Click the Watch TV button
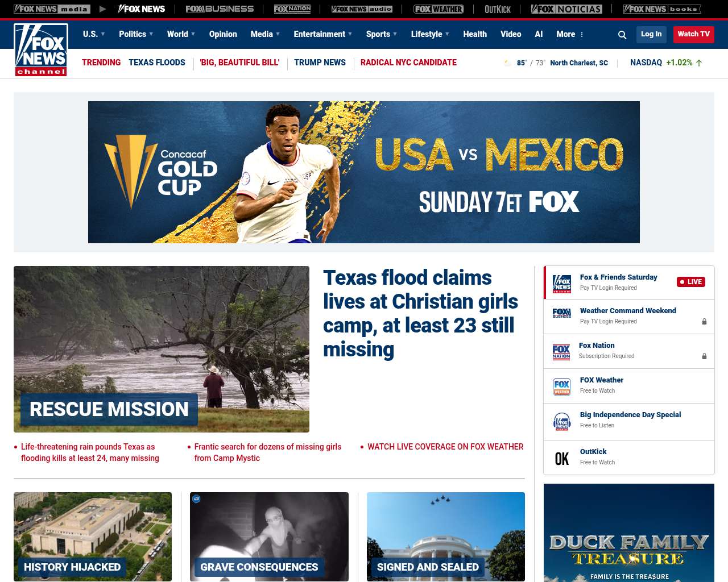728x582 pixels. [693, 34]
